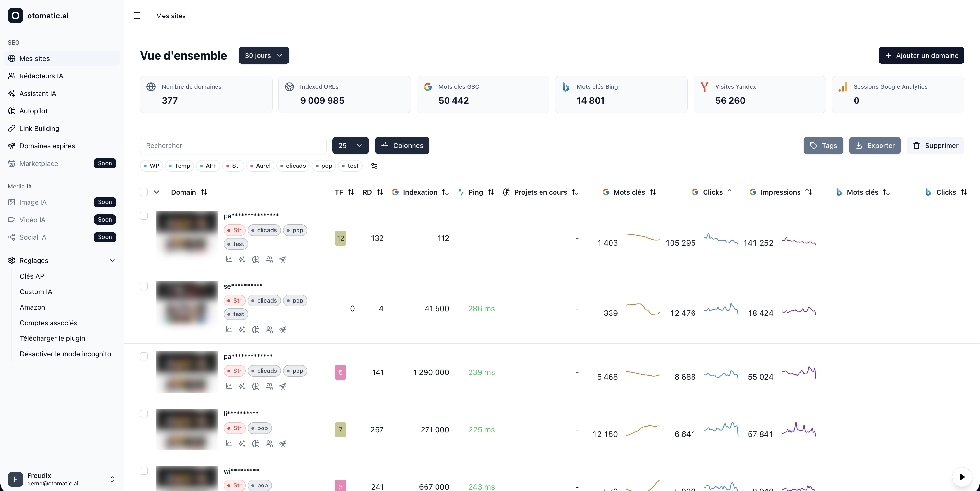Open Link Building in the sidebar
The height and width of the screenshot is (491, 980).
click(x=39, y=129)
